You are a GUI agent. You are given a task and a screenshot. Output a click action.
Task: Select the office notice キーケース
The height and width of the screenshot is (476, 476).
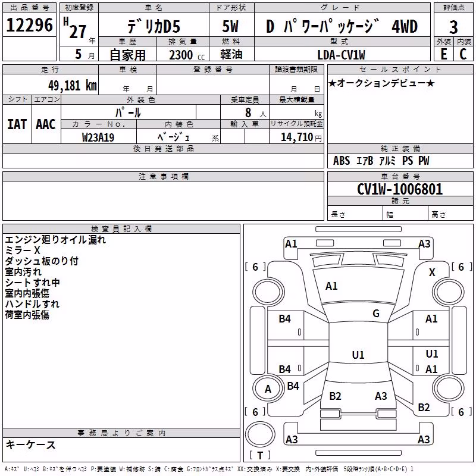click(x=31, y=445)
